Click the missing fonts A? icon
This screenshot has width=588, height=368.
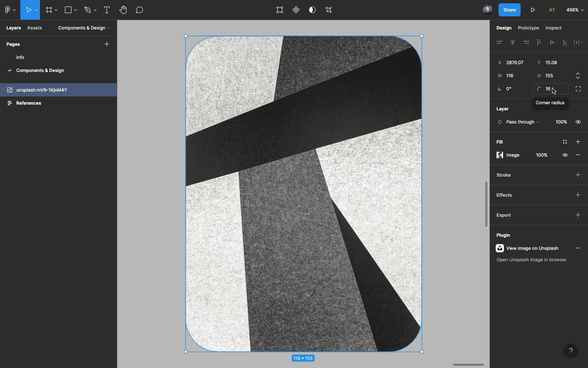point(552,10)
